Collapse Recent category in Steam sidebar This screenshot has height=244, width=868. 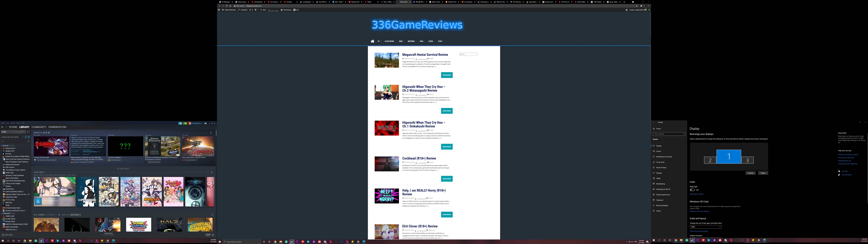(x=2, y=146)
